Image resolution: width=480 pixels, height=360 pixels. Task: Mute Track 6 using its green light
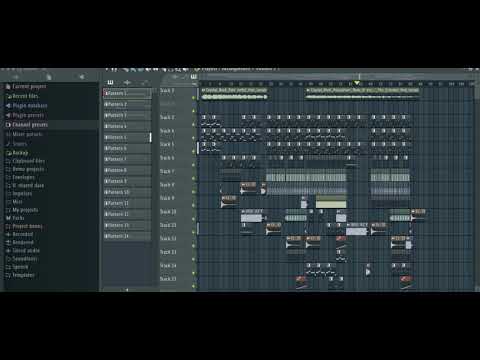194,165
